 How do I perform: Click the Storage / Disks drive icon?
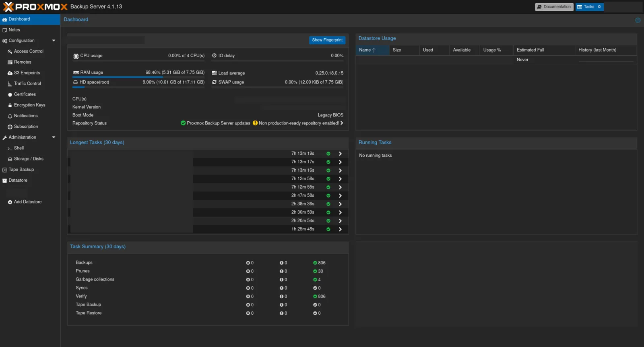click(x=10, y=159)
